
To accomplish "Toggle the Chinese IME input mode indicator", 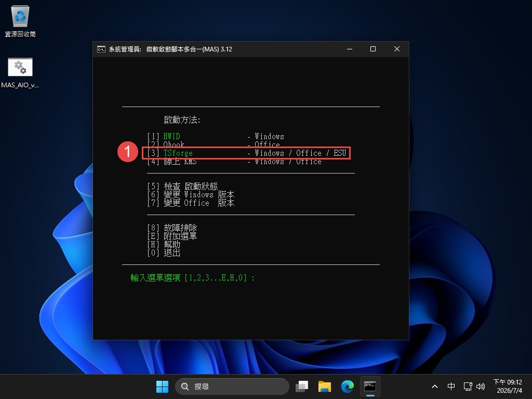I will tap(451, 387).
